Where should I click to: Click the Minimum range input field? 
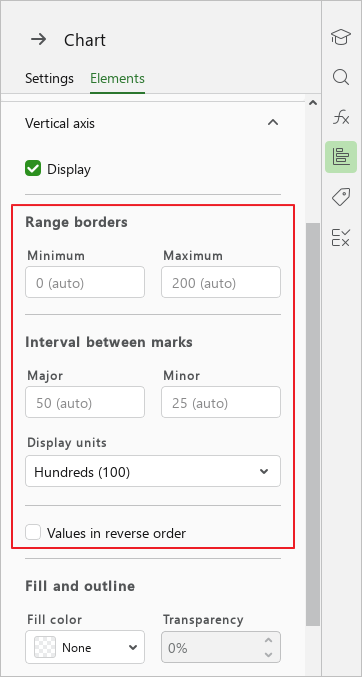(85, 282)
